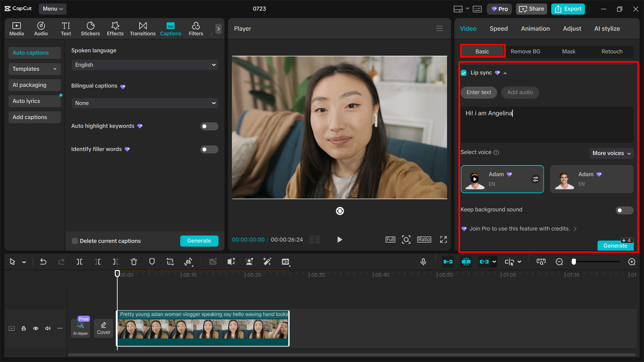The width and height of the screenshot is (644, 362).
Task: Click the voiceover microphone icon above the timeline
Action: (423, 262)
